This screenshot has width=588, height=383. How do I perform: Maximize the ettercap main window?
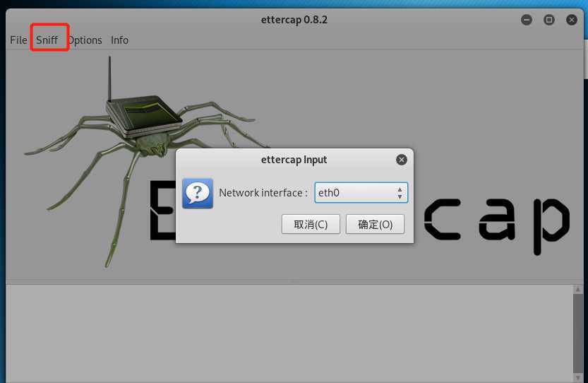pos(549,20)
